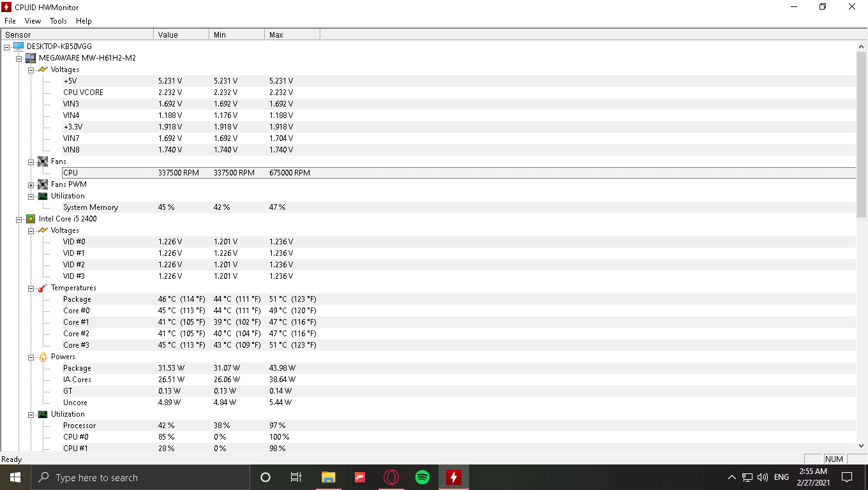Open the notification center icon
The width and height of the screenshot is (868, 490).
(x=847, y=477)
